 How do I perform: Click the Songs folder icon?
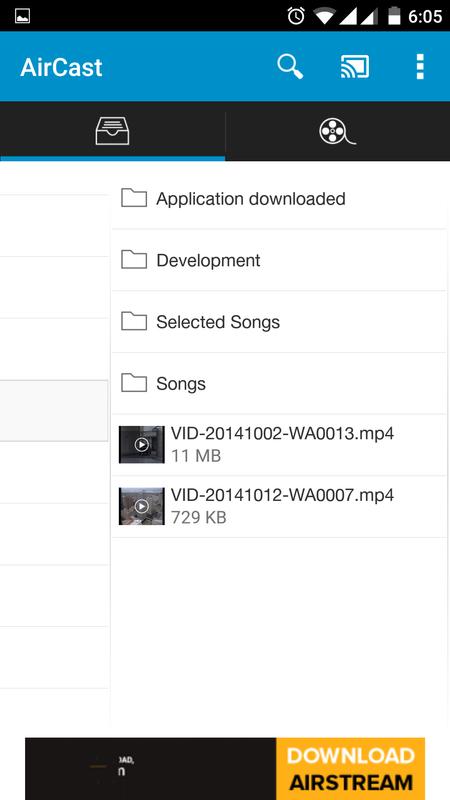click(x=134, y=383)
